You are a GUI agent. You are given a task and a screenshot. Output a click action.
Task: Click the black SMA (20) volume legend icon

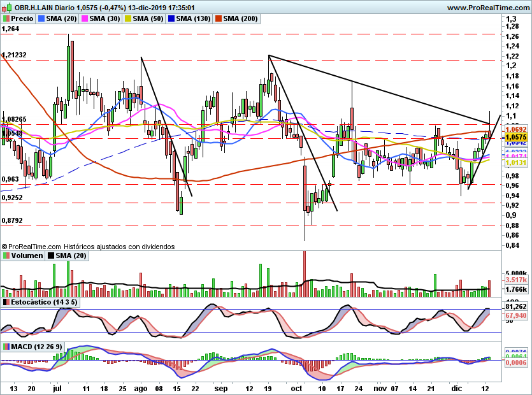[51, 255]
